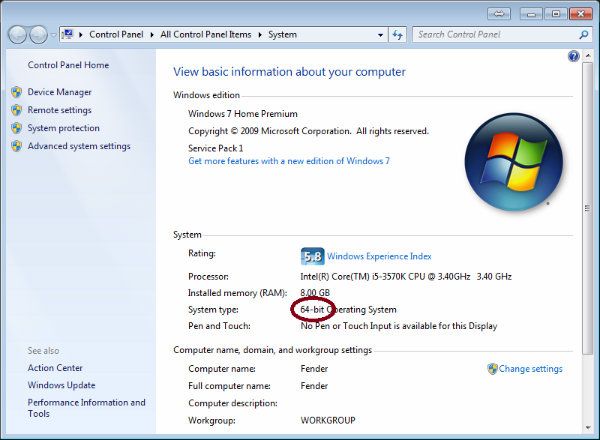Click the vertical scrollbar thumb
Viewport: 600px width, 440px height.
(587, 209)
